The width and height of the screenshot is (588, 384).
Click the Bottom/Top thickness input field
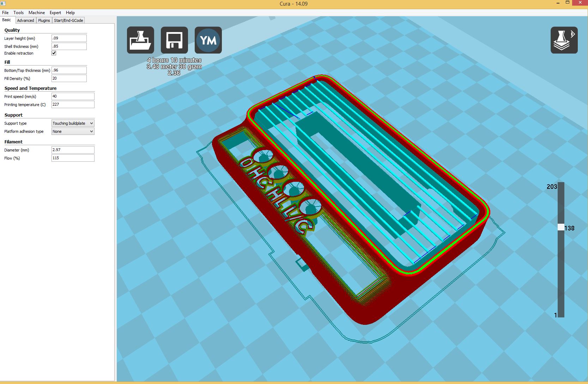click(x=69, y=70)
